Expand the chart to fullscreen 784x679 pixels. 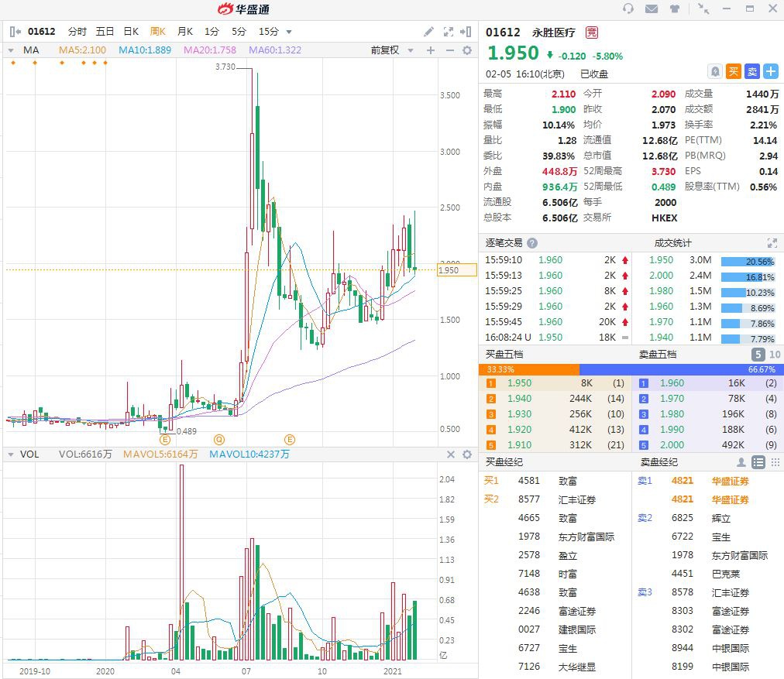[x=449, y=32]
